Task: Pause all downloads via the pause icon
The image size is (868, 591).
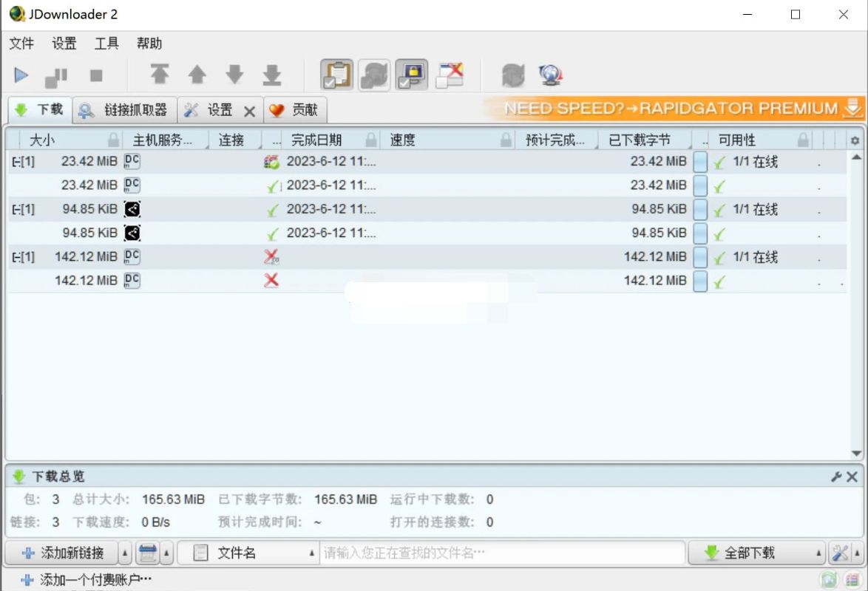Action: (x=56, y=75)
